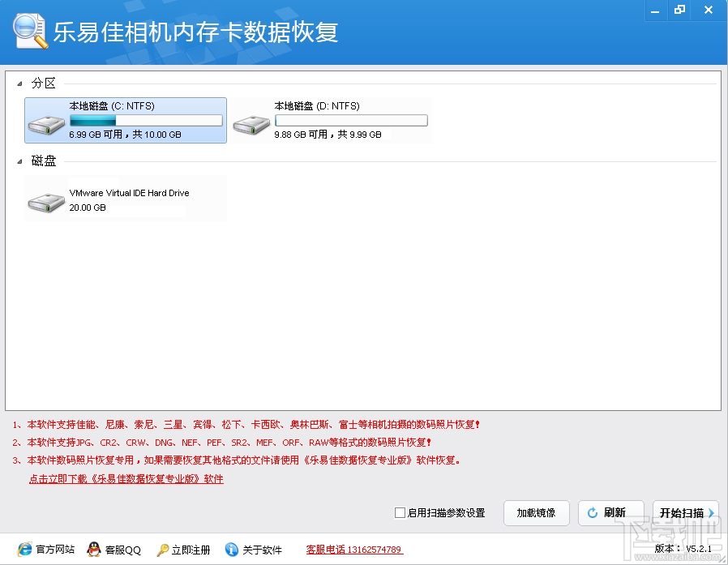The height and width of the screenshot is (565, 728).
Task: Click the 分区 section heading
Action: tap(43, 83)
